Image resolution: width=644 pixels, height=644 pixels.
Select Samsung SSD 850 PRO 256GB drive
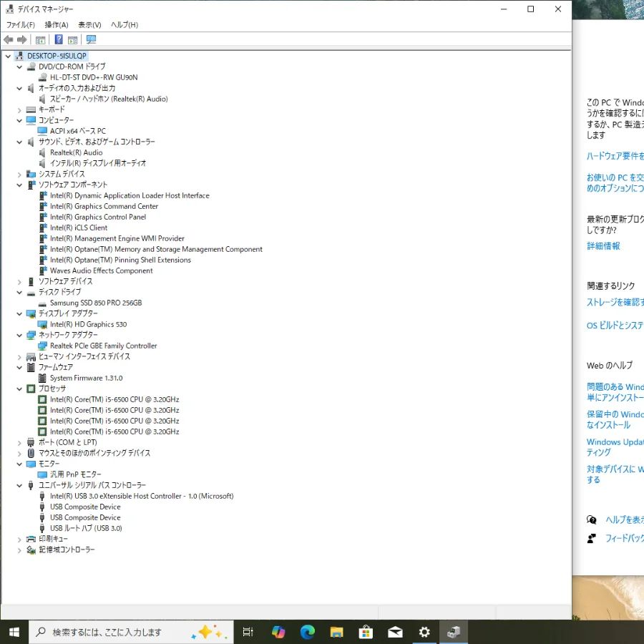pos(95,303)
